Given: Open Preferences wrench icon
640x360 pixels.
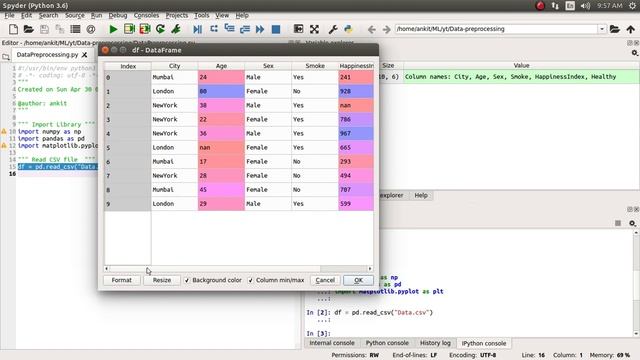Looking at the screenshot, I should click(333, 29).
